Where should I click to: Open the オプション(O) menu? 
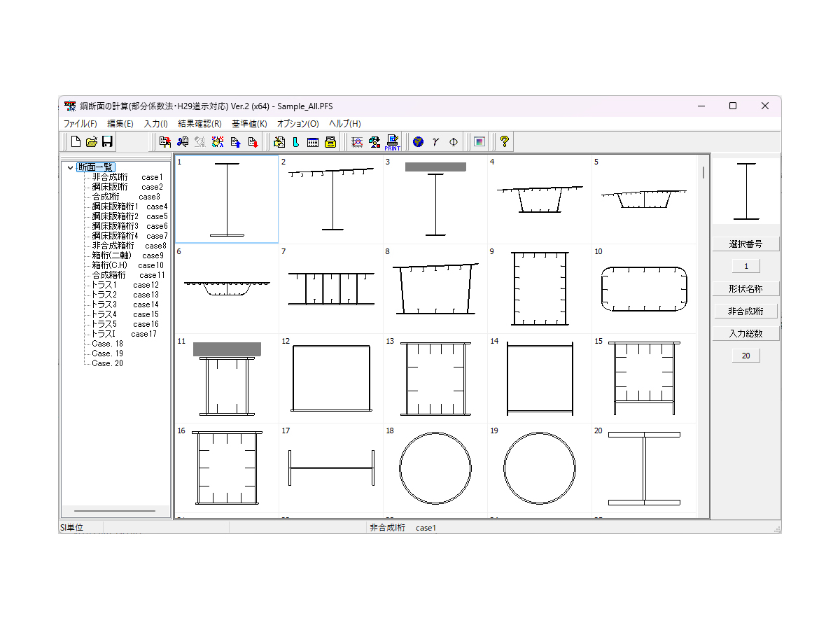297,124
